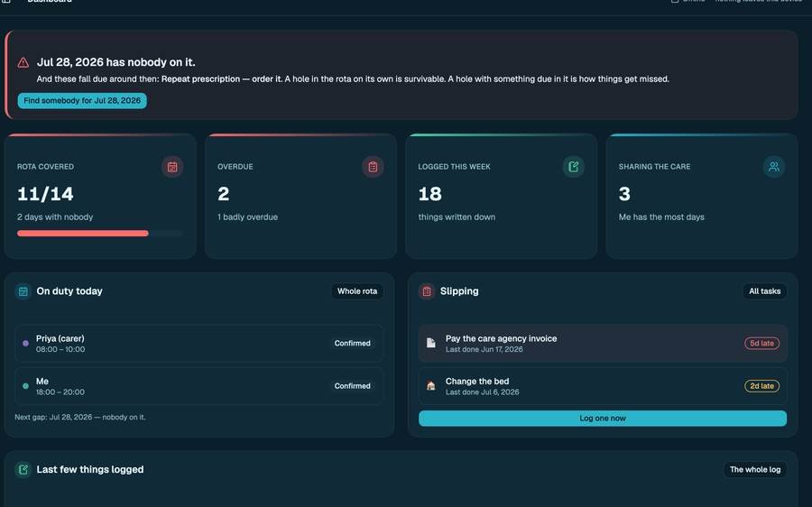This screenshot has width=812, height=507.
Task: Select the Priya (carer) shift name
Action: tap(60, 338)
